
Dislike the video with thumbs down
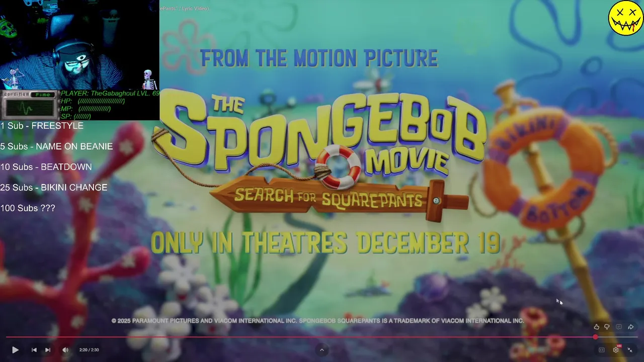607,327
